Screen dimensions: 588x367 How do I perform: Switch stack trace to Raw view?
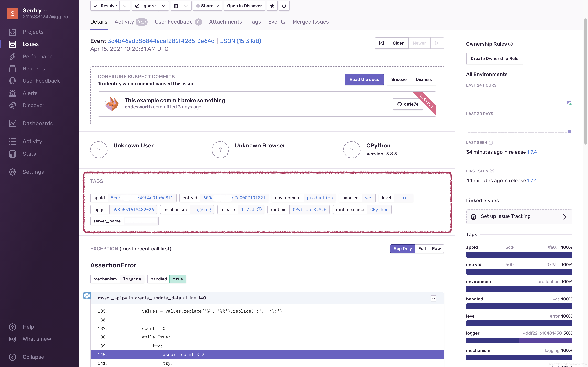click(436, 248)
